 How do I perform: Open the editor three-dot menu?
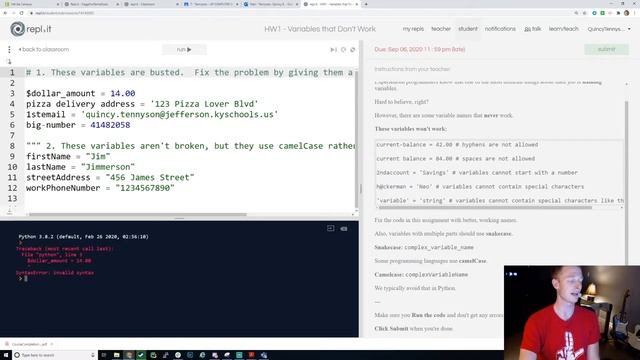coord(9,49)
